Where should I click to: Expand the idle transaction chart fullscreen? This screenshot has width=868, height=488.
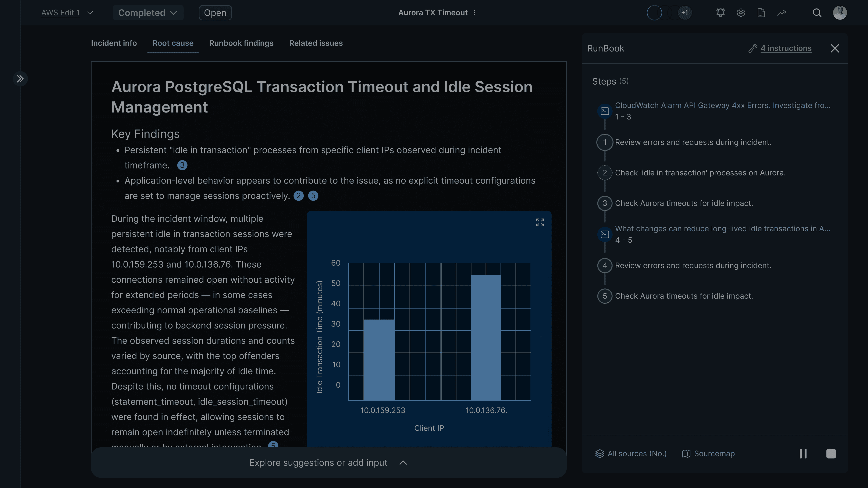click(540, 222)
